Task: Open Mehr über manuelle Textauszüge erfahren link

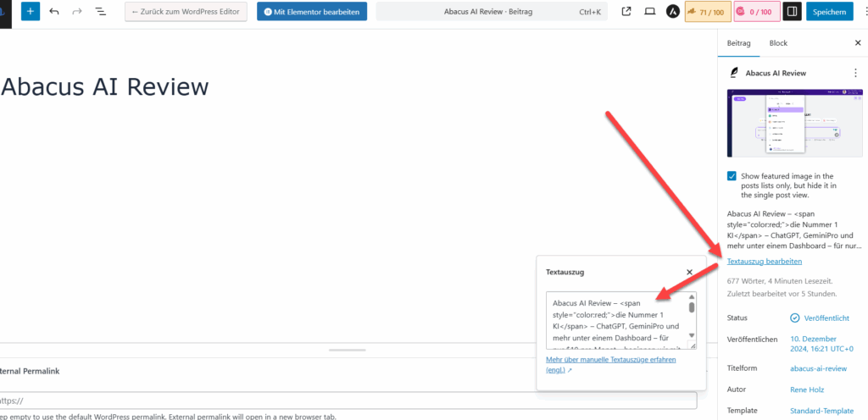Action: point(610,364)
